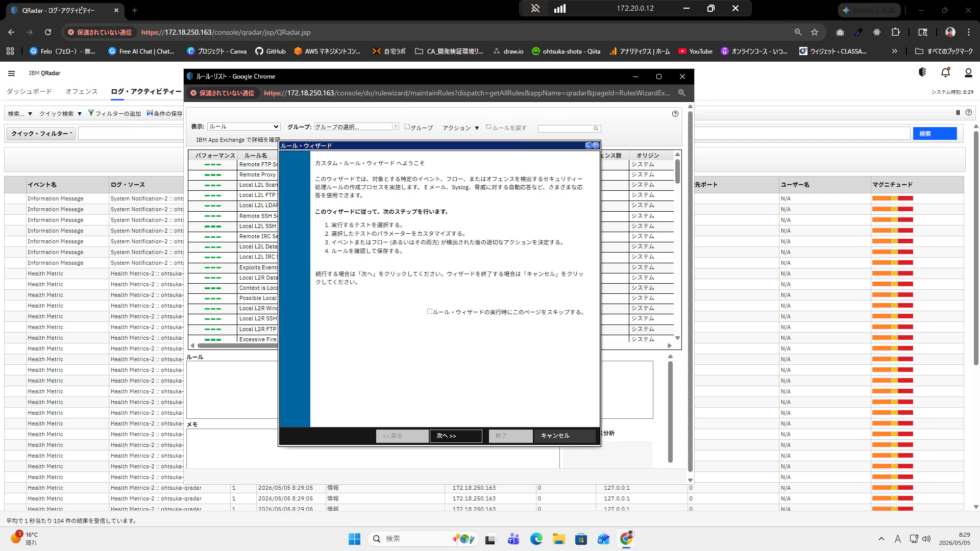Open GitHub bookmark

[270, 51]
